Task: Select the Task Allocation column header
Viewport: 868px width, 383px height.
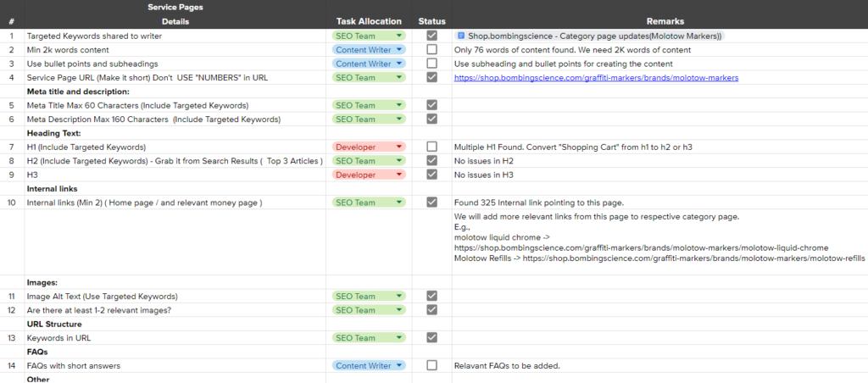Action: 369,21
